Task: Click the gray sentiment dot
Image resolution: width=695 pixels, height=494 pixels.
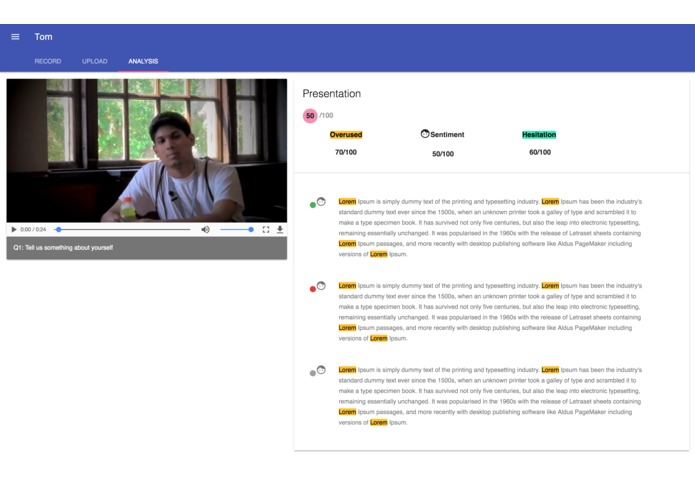Action: coord(312,373)
